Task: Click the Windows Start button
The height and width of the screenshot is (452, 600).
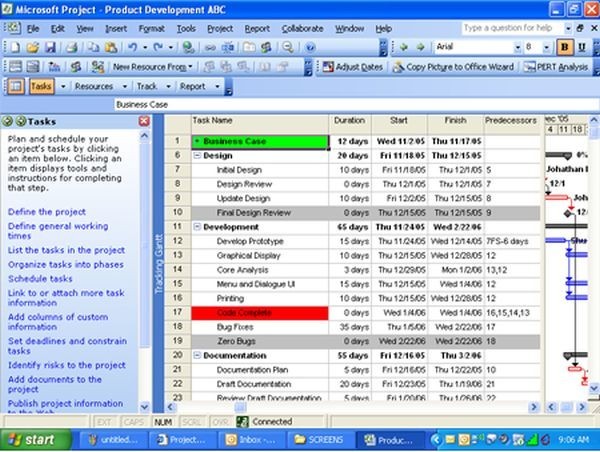Action: point(35,440)
